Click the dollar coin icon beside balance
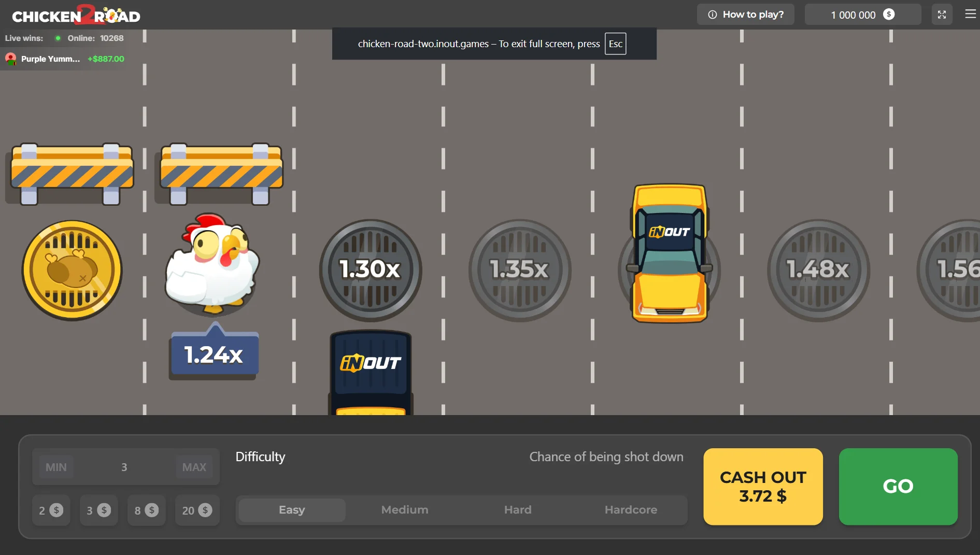 point(889,15)
